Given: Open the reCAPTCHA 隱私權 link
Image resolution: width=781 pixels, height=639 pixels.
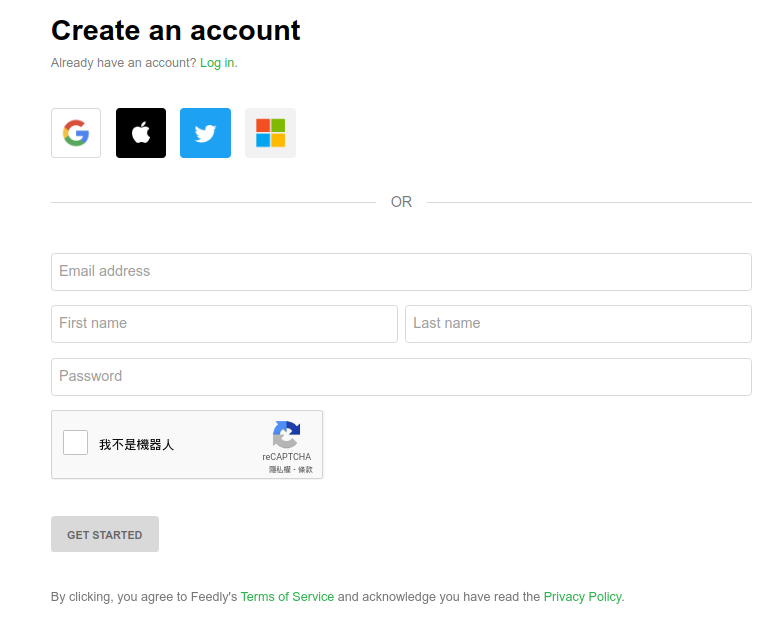Looking at the screenshot, I should click(279, 469).
